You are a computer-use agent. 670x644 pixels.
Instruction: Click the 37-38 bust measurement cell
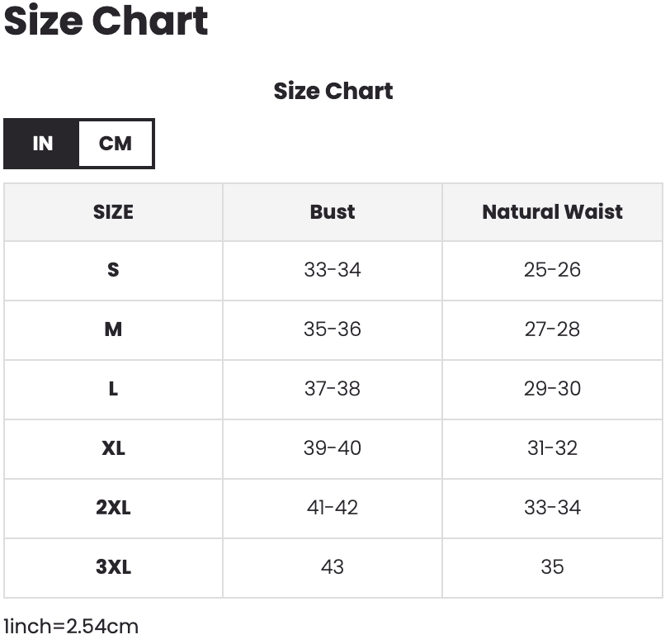click(333, 389)
